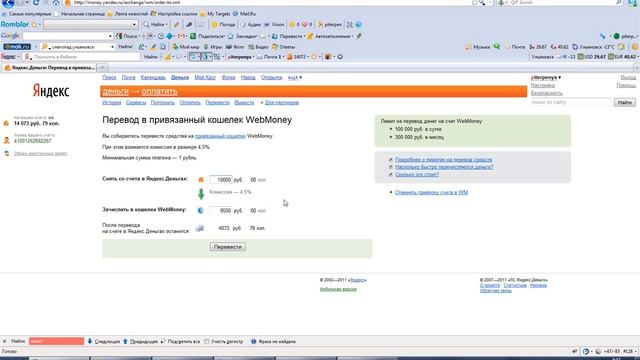Click the up-arrow Предыдущее icon in find bar
Image resolution: width=640 pixels, height=360 pixels.
(x=125, y=341)
